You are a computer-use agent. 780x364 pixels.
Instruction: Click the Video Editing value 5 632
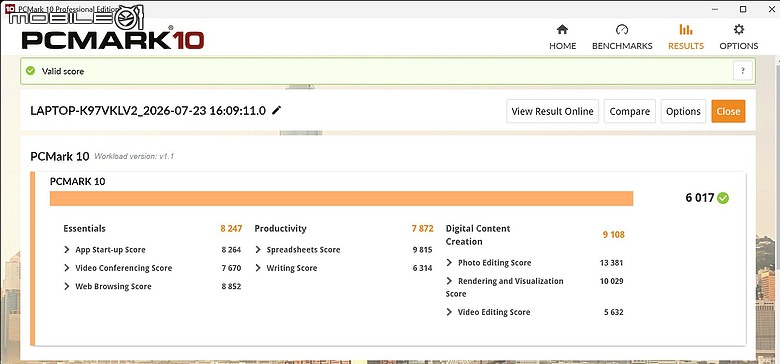tap(613, 312)
